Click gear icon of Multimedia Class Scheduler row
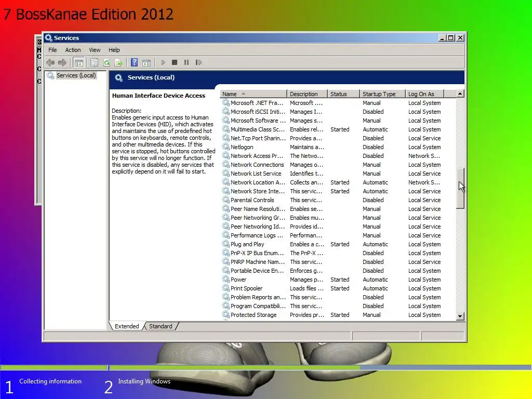 click(x=225, y=129)
